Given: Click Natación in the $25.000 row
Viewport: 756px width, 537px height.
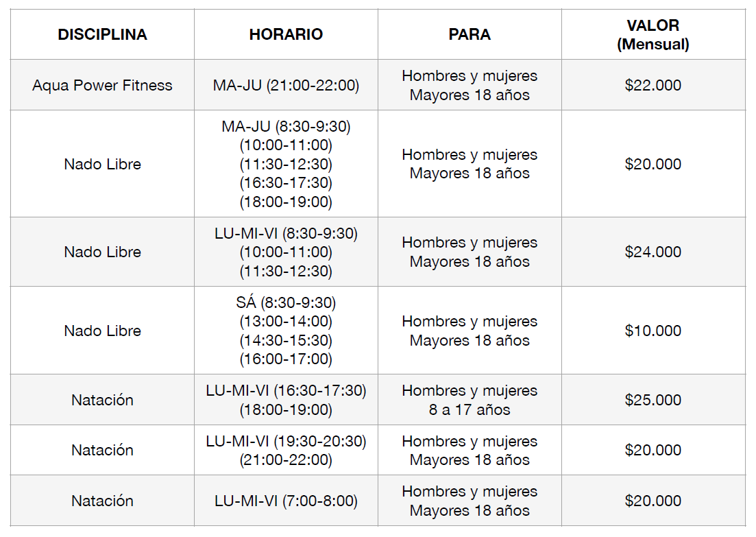Looking at the screenshot, I should click(x=102, y=400).
